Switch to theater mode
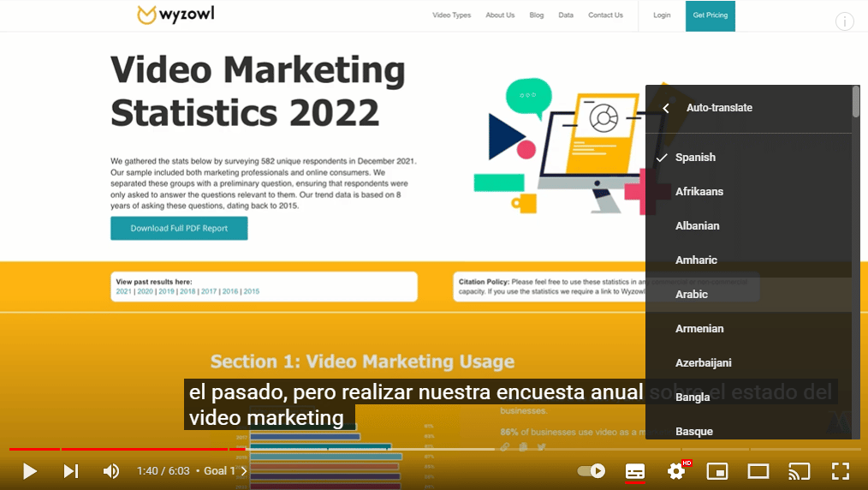The width and height of the screenshot is (868, 490). tap(758, 471)
